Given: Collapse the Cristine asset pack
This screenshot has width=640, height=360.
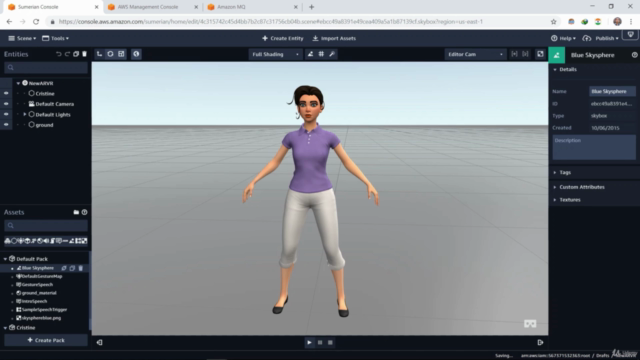Looking at the screenshot, I should click(x=5, y=327).
